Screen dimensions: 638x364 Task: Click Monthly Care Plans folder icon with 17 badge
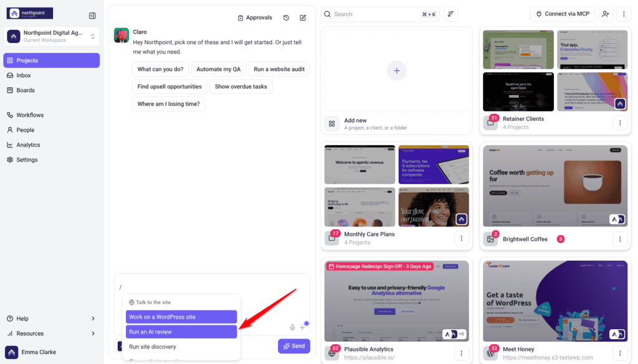tap(333, 238)
